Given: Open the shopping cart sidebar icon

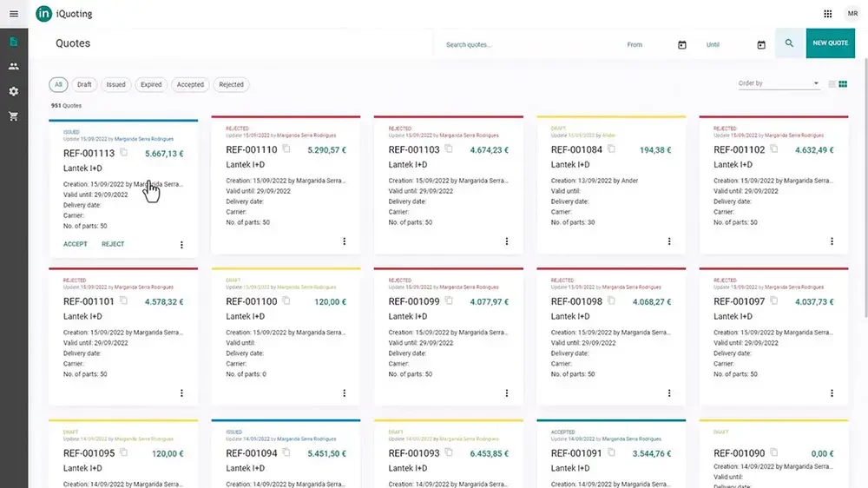Looking at the screenshot, I should 14,116.
